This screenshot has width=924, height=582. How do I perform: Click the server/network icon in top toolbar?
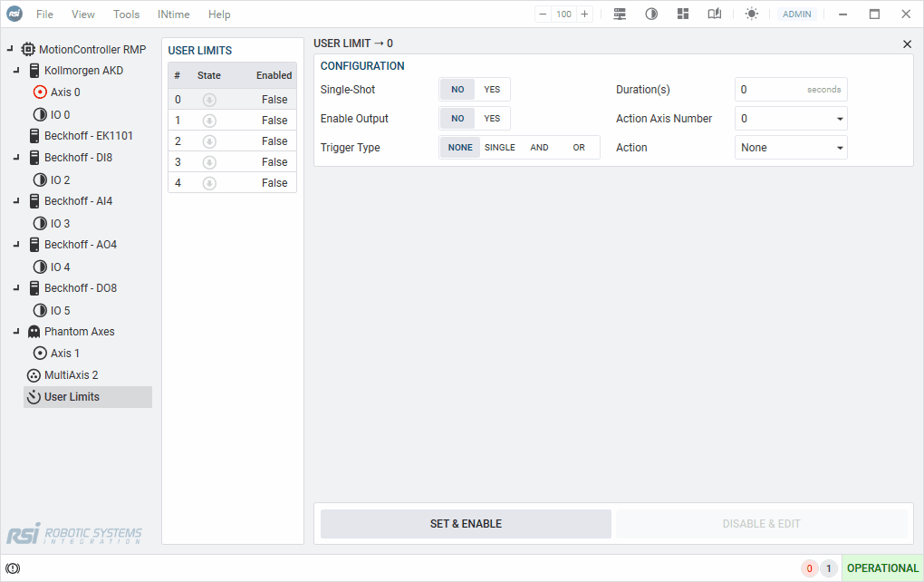click(x=620, y=15)
